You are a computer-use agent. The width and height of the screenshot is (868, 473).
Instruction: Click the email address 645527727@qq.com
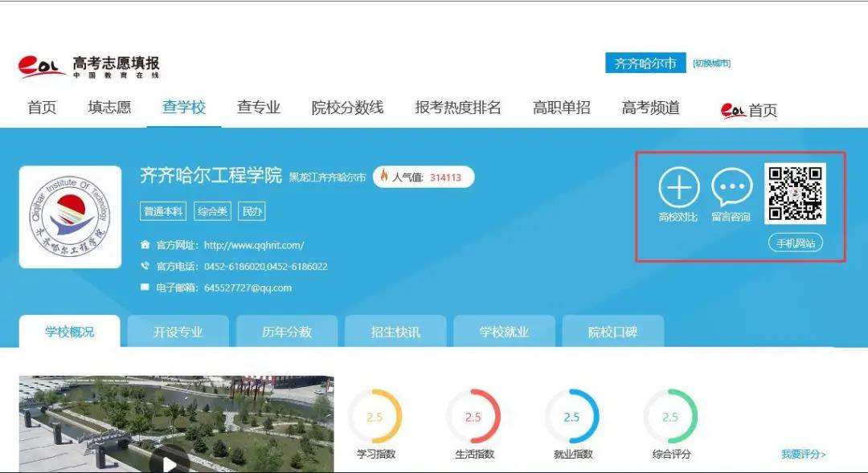248,287
